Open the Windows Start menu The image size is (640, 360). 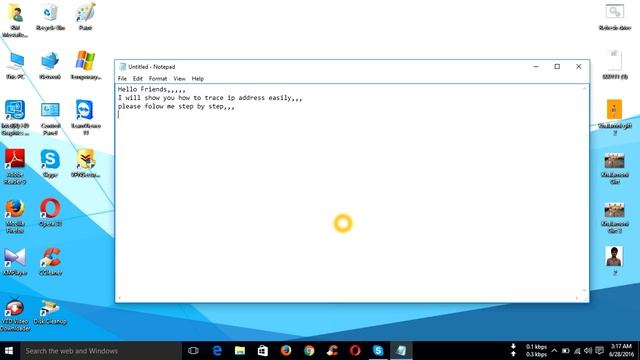(x=9, y=351)
